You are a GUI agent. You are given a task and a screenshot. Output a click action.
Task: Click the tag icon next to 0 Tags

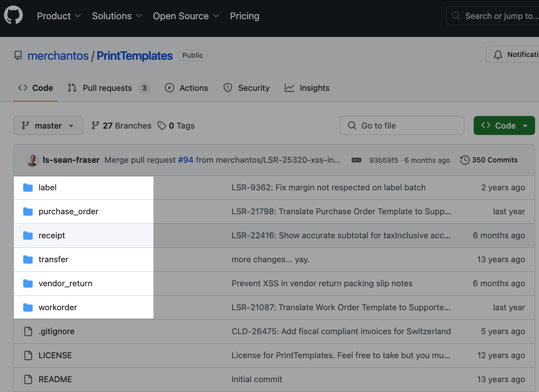click(162, 125)
